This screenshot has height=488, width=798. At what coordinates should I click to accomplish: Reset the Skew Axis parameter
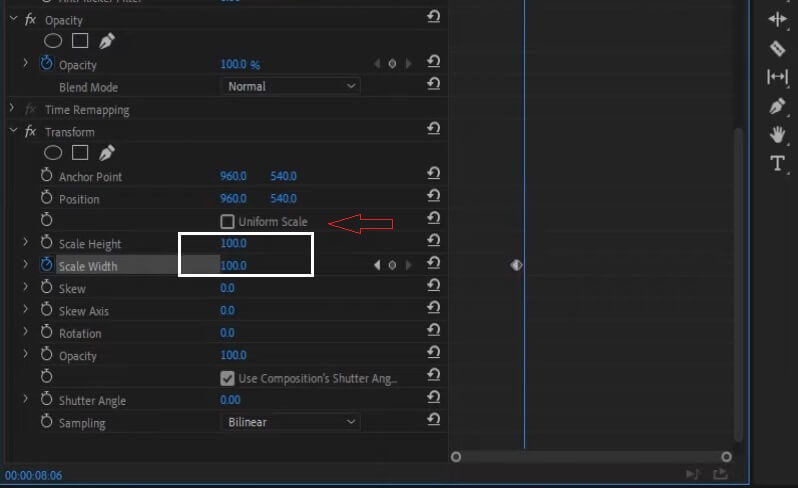[433, 311]
